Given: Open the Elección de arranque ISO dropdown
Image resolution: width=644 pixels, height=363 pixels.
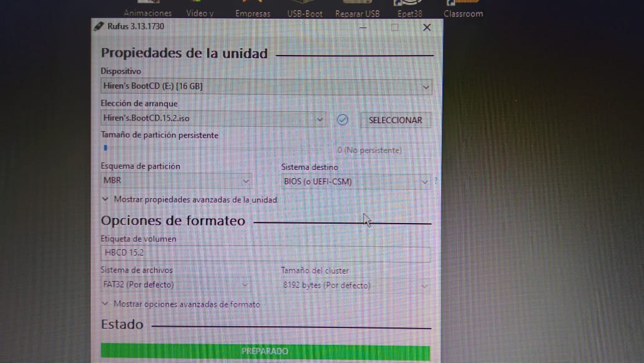Looking at the screenshot, I should [213, 119].
